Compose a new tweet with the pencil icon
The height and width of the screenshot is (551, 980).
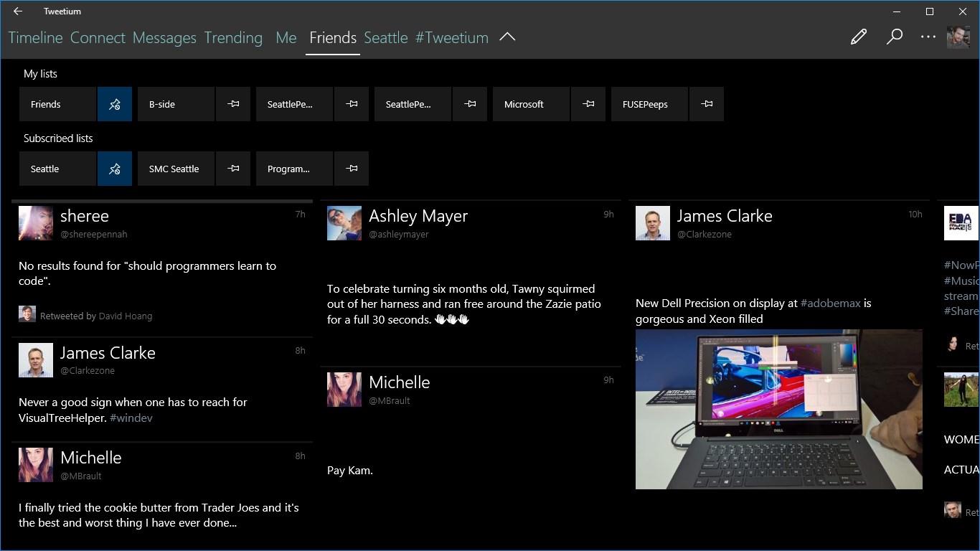tap(858, 36)
